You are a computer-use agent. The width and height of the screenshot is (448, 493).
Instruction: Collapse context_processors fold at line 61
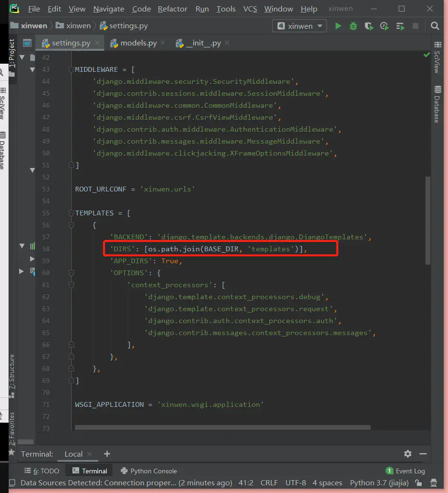pos(71,285)
